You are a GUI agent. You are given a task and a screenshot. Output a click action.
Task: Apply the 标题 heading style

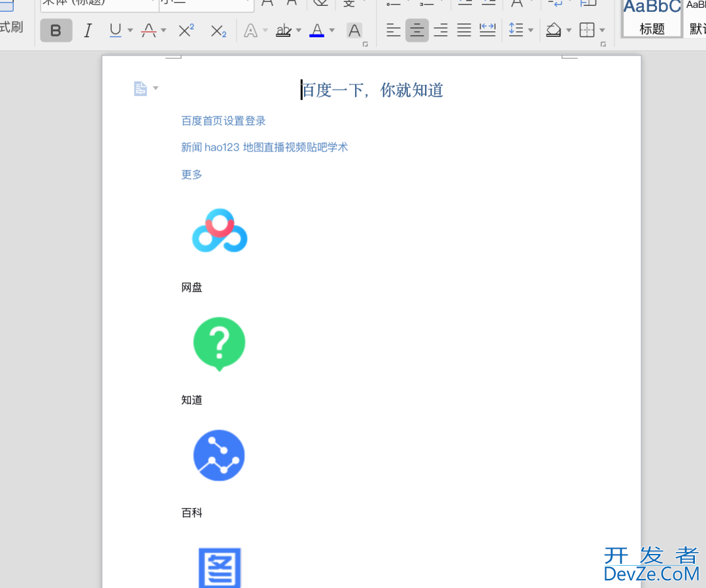tap(652, 18)
